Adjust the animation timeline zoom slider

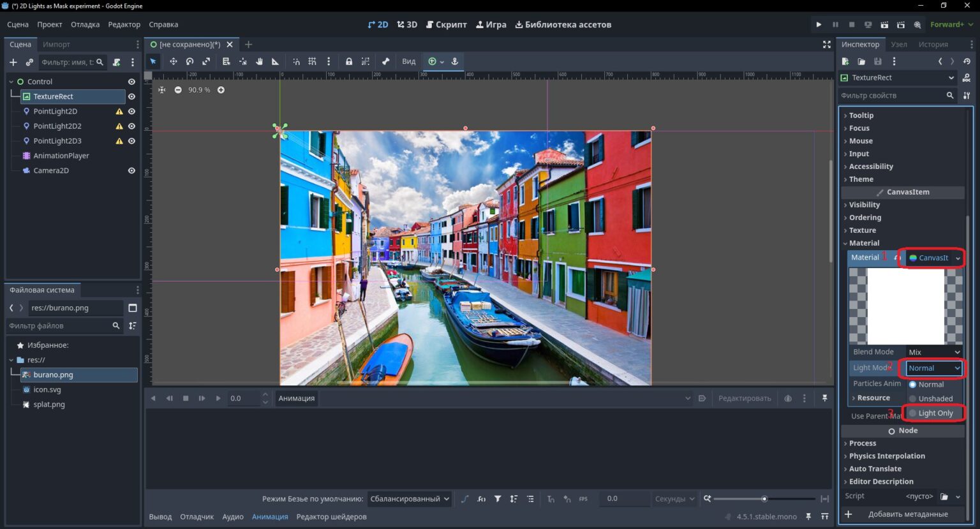(x=764, y=499)
